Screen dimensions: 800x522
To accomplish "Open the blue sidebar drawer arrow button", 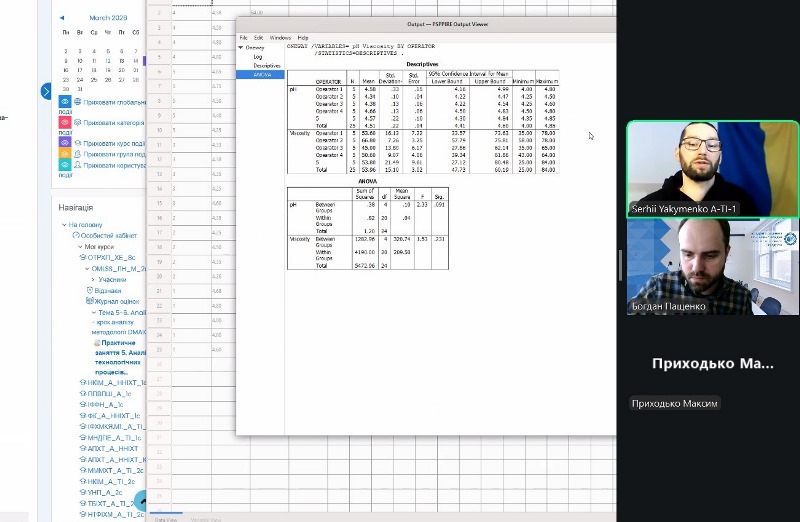I will 45,91.
